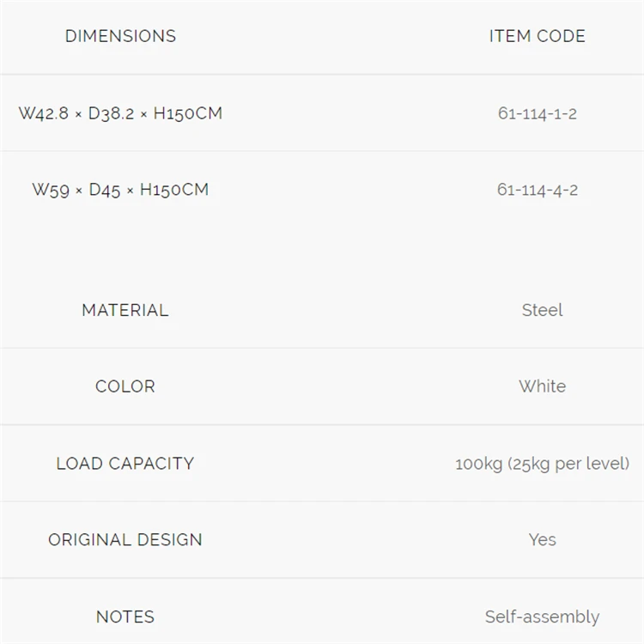
Task: Select the W59 × D45 × H150CM dimensions text
Action: coord(120,190)
